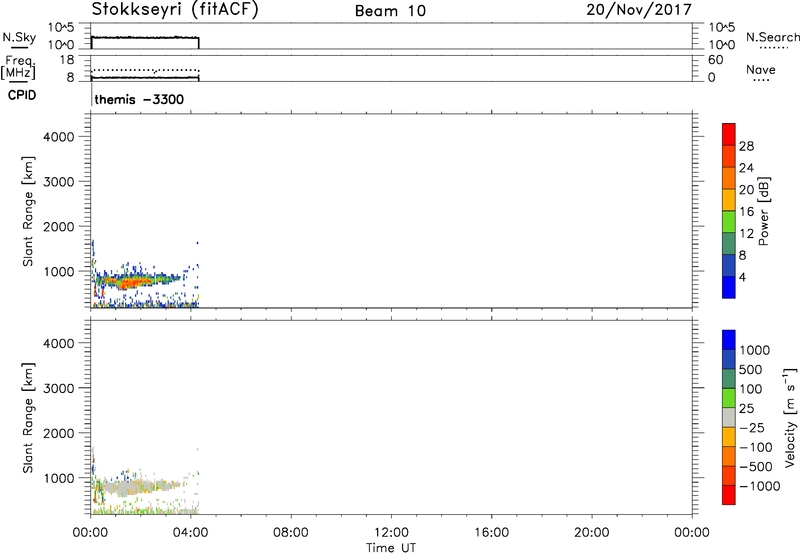This screenshot has width=800, height=554.
Task: Pick the red Velocity segment below -1000
Action: [729, 495]
